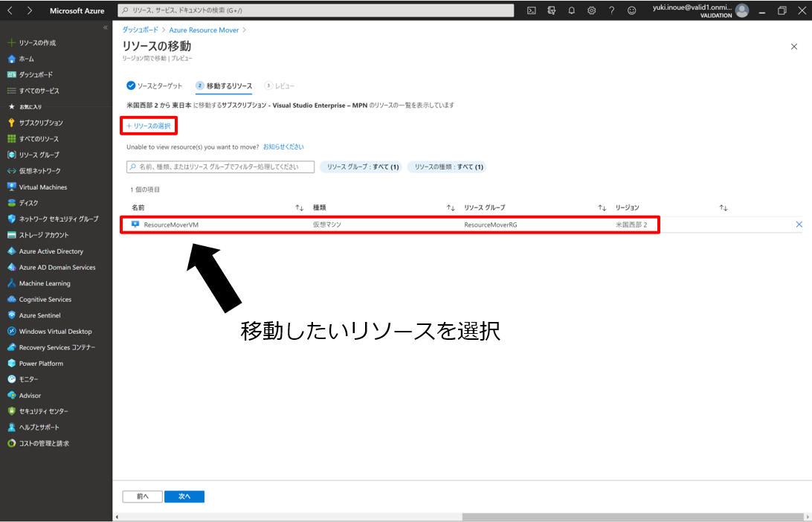Screen dimensions: 812x522
Task: Click Azure AD Domain Services sidebar icon
Action: tap(11, 267)
